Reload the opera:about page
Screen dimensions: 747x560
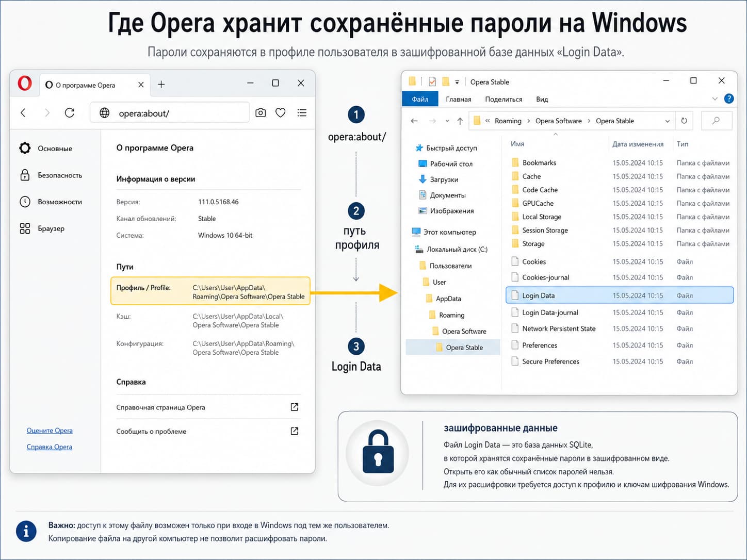click(70, 112)
